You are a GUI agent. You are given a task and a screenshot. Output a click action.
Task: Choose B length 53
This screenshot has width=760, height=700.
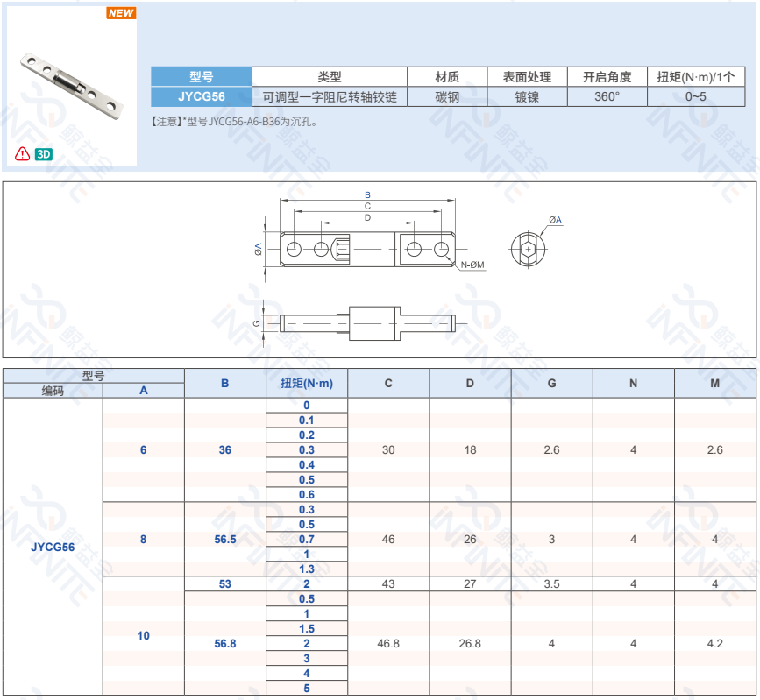tap(225, 583)
